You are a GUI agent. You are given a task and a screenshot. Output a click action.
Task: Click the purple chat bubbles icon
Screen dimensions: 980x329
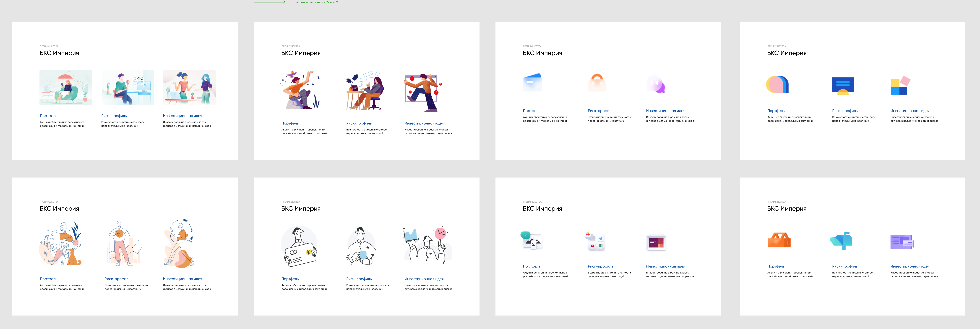click(x=656, y=84)
